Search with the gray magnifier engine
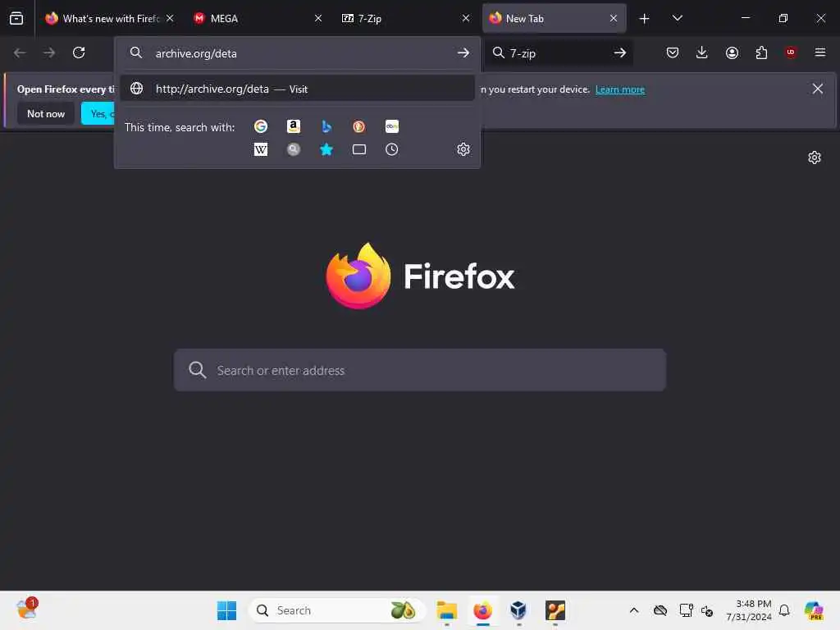This screenshot has height=630, width=840. click(294, 149)
